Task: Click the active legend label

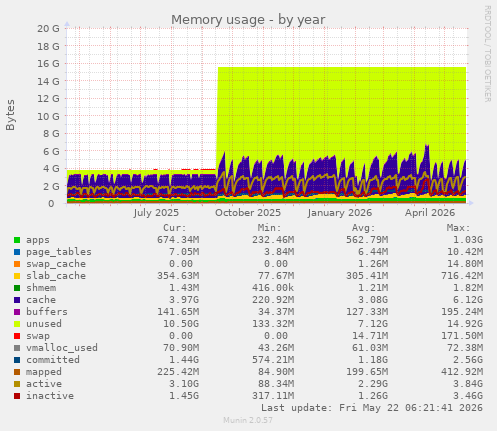Action: [x=44, y=384]
